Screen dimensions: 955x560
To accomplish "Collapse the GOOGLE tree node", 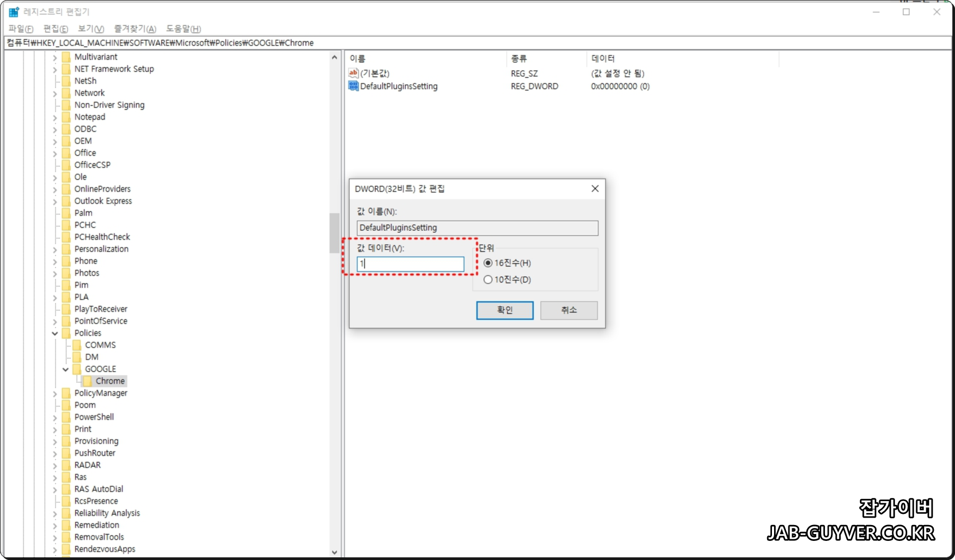I will (x=65, y=369).
